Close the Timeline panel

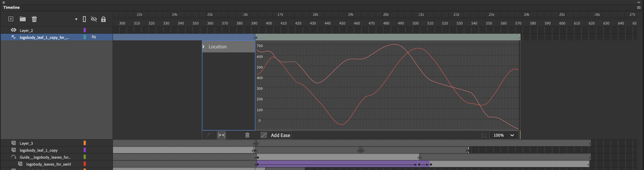3,2
